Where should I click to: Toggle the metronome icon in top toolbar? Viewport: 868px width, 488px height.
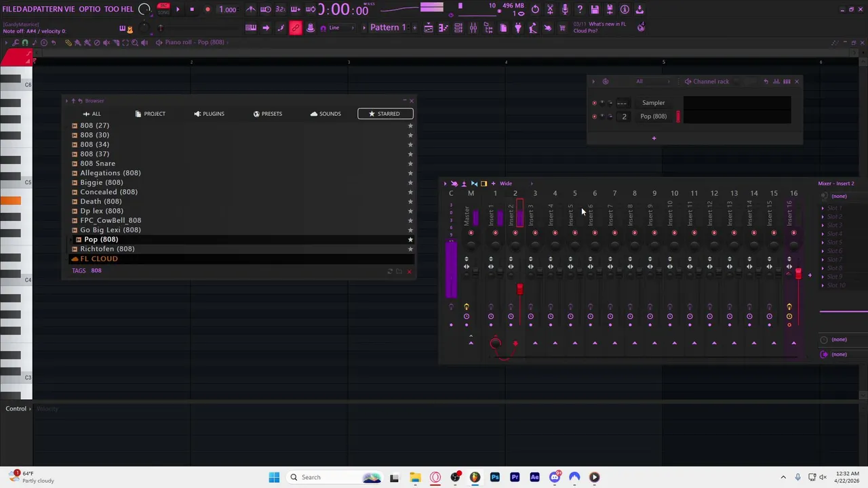251,9
